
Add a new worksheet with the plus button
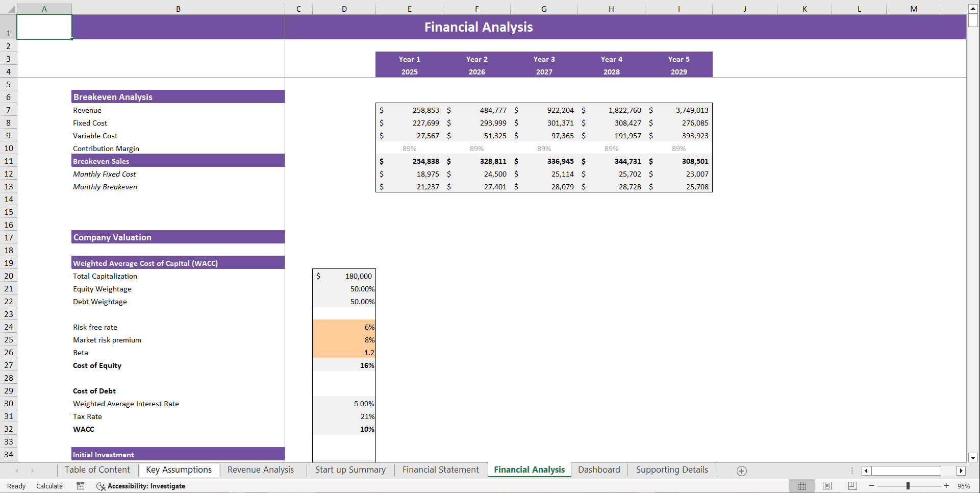(x=742, y=470)
